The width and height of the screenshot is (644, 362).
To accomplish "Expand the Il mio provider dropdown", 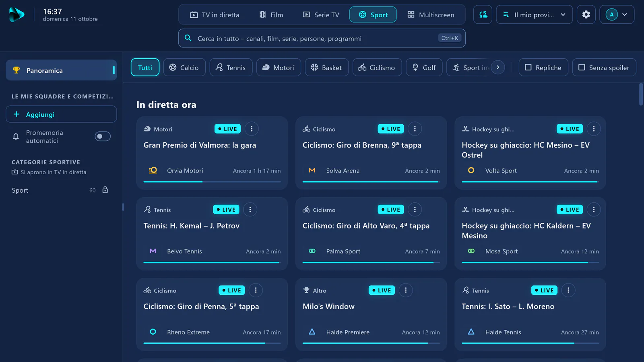I will tap(534, 14).
